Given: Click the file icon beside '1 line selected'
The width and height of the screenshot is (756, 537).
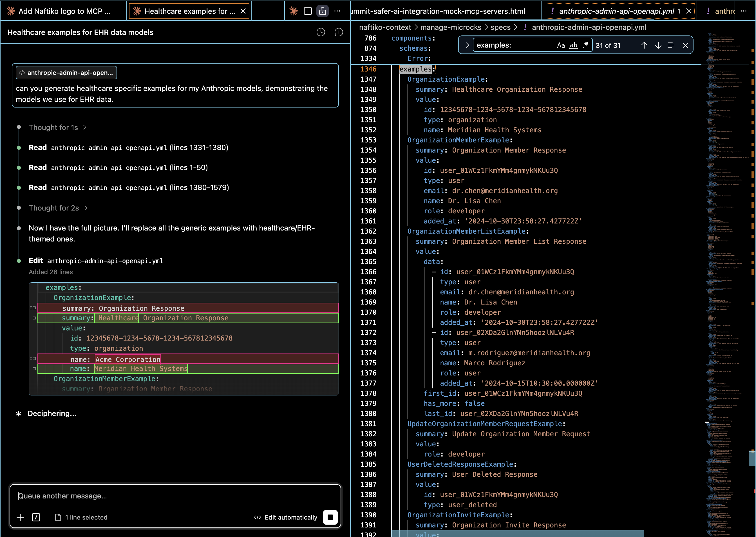Looking at the screenshot, I should pyautogui.click(x=58, y=517).
